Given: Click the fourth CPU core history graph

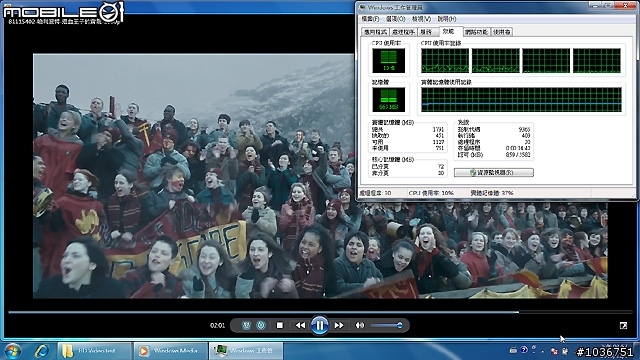Looking at the screenshot, I should (x=597, y=60).
